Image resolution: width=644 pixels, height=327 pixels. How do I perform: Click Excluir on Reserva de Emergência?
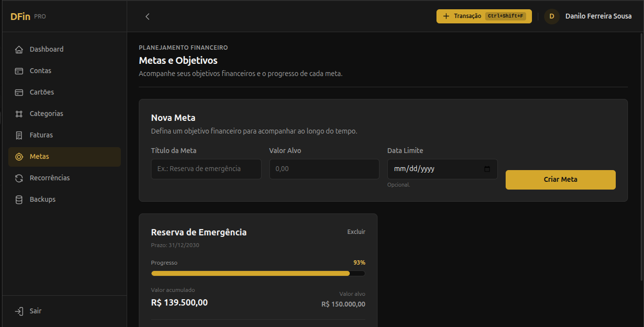pyautogui.click(x=356, y=231)
